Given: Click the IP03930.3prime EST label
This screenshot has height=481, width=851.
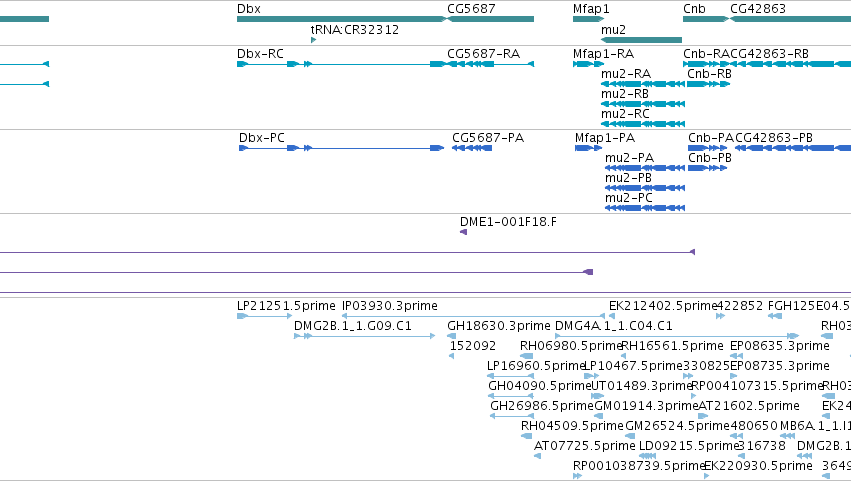Looking at the screenshot, I should coord(390,306).
